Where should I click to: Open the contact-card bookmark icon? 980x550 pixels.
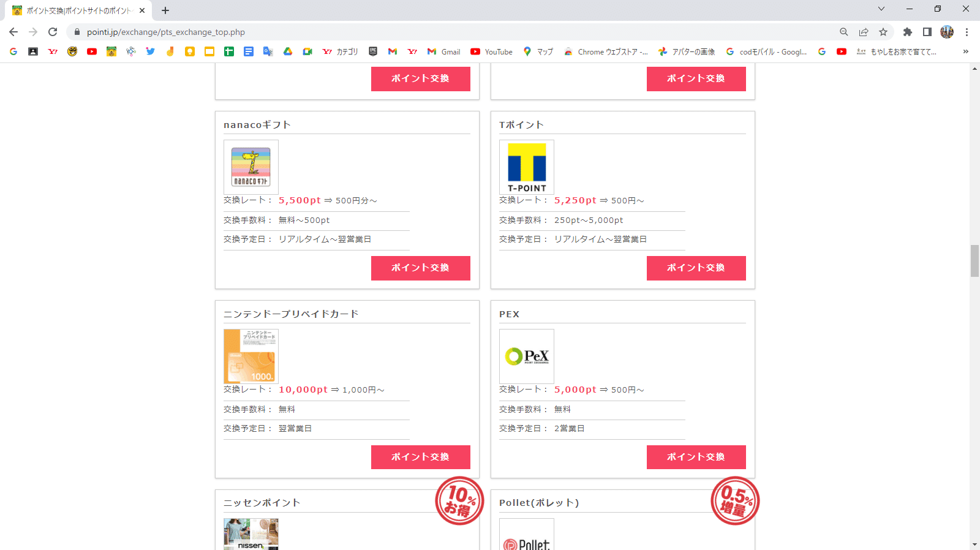(33, 51)
